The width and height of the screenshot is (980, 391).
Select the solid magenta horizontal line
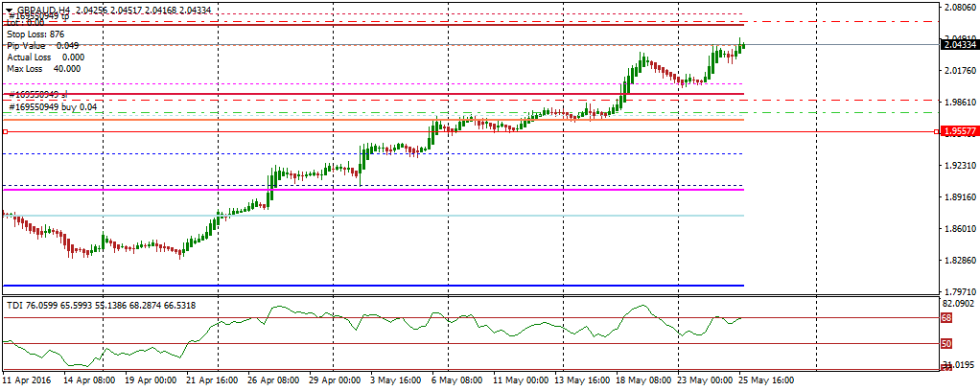pos(373,189)
